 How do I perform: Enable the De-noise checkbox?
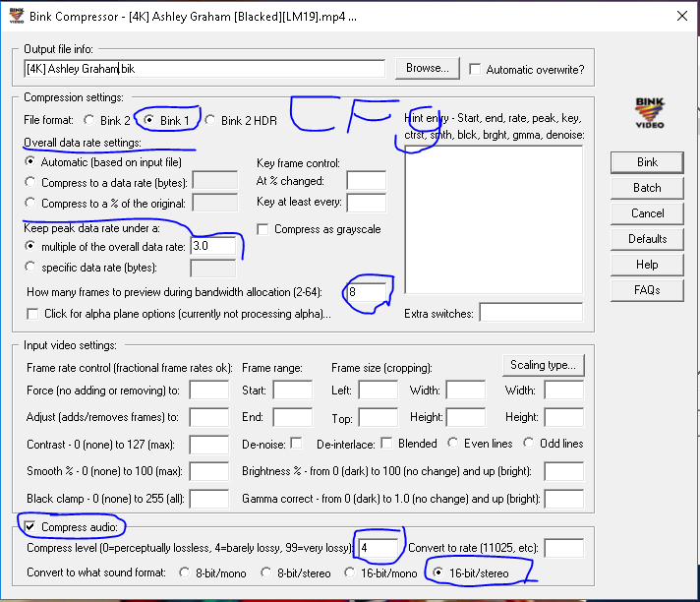click(296, 443)
